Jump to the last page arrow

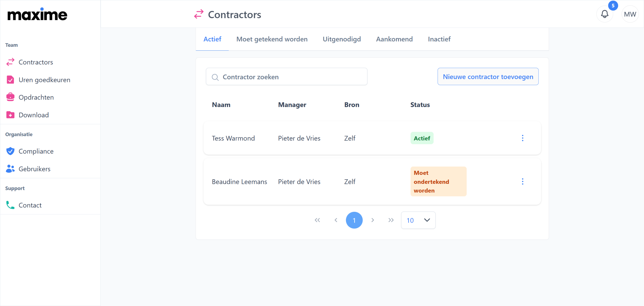coord(391,220)
